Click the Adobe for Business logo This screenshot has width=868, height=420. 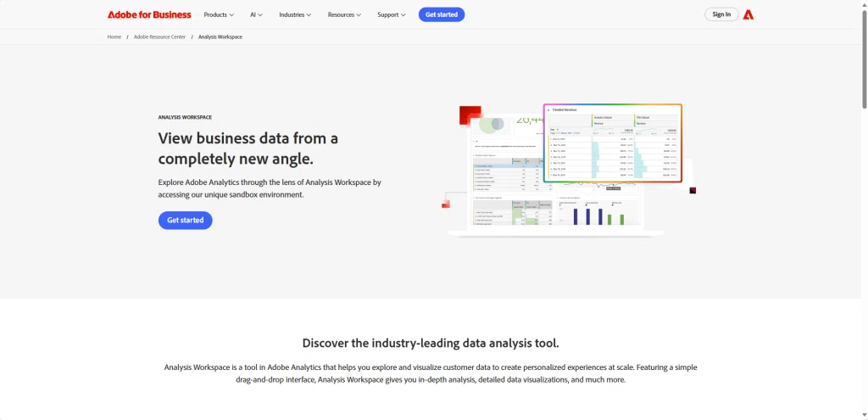[x=149, y=14]
